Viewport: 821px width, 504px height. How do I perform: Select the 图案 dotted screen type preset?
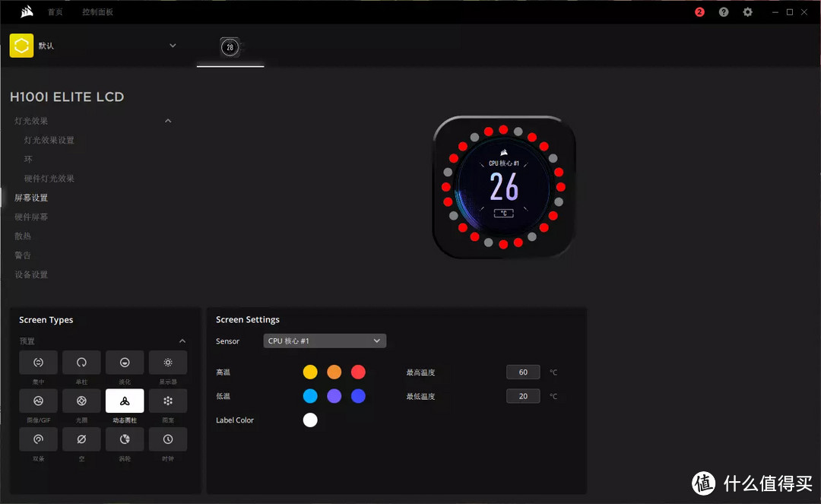coord(167,401)
